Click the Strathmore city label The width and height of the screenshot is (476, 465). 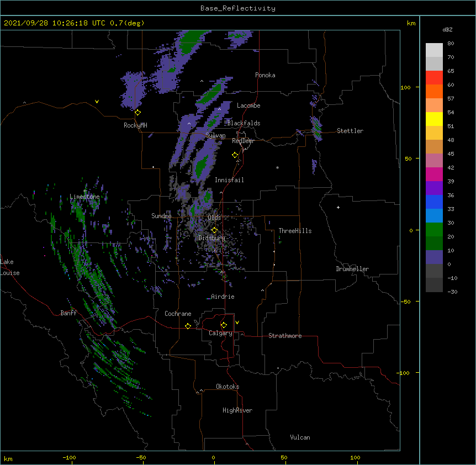tap(285, 336)
